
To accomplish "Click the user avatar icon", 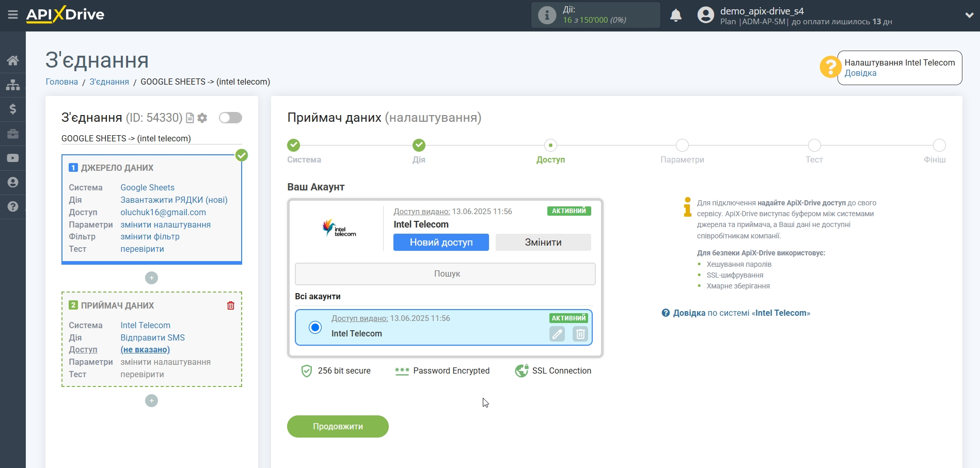I will pos(705,15).
